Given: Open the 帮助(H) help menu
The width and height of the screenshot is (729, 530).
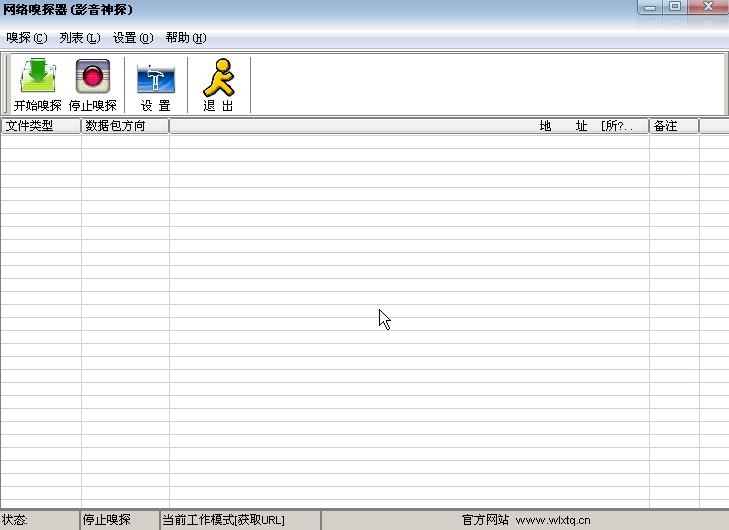Looking at the screenshot, I should (x=186, y=38).
